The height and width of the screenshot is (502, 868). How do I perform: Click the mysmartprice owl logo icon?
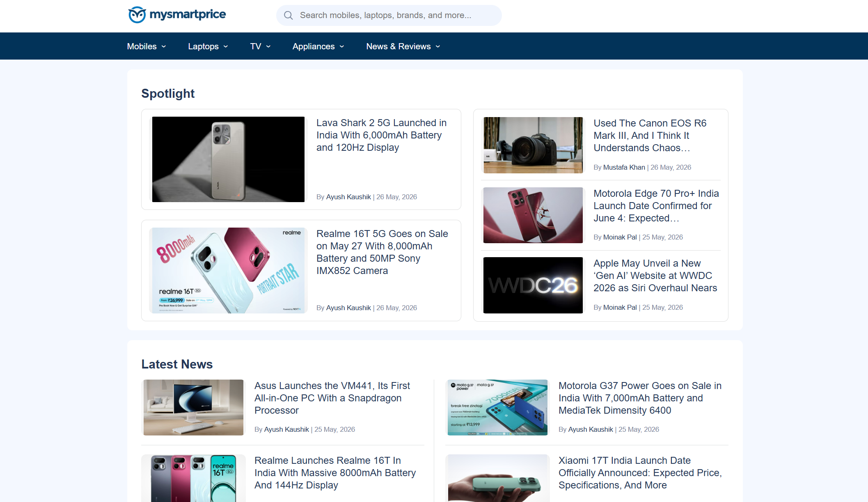coord(137,15)
